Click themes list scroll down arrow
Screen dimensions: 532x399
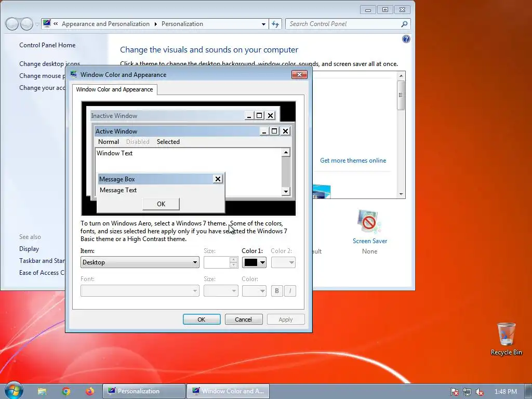(401, 194)
